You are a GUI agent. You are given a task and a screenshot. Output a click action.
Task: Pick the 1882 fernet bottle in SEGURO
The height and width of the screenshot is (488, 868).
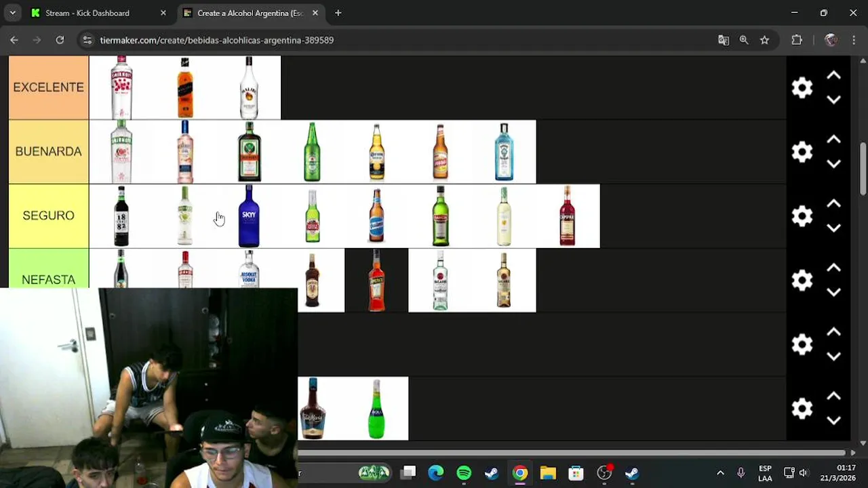tap(121, 216)
